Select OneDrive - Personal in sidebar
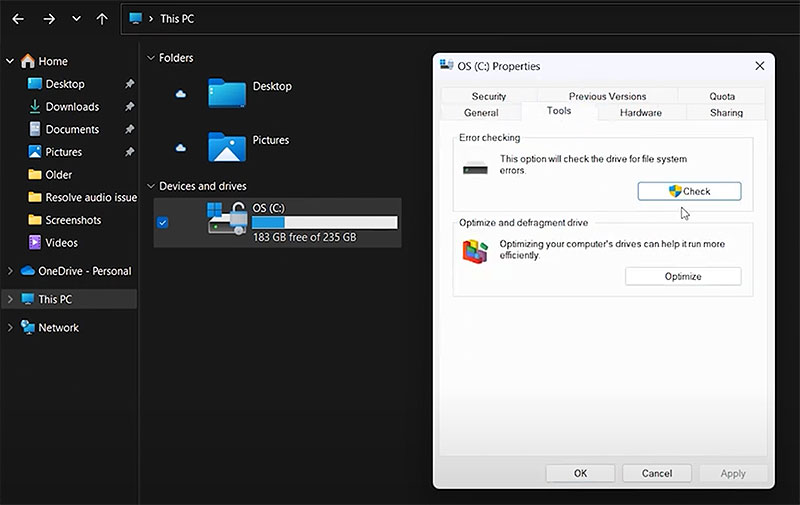Screen dimensions: 800x505 tap(85, 271)
